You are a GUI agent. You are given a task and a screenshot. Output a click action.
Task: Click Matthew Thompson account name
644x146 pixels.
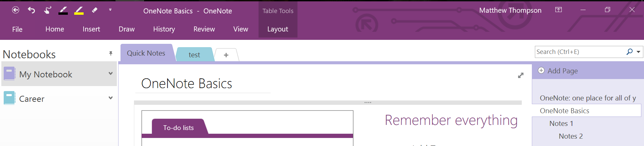coord(510,10)
